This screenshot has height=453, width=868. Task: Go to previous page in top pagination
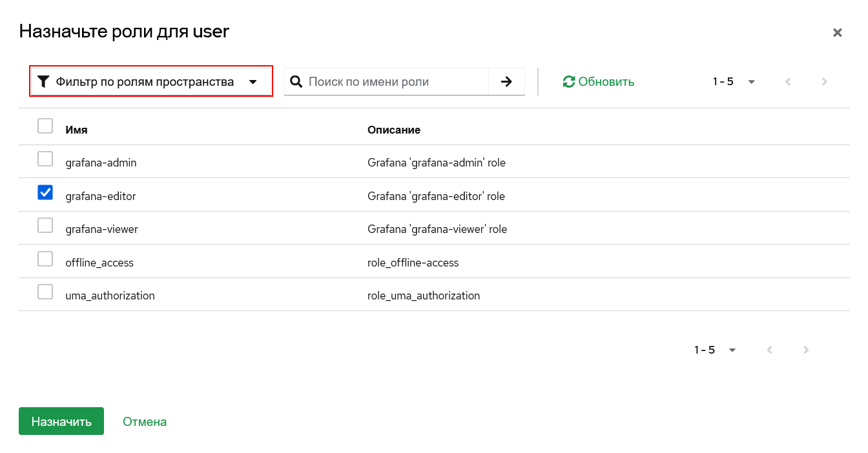pos(788,82)
